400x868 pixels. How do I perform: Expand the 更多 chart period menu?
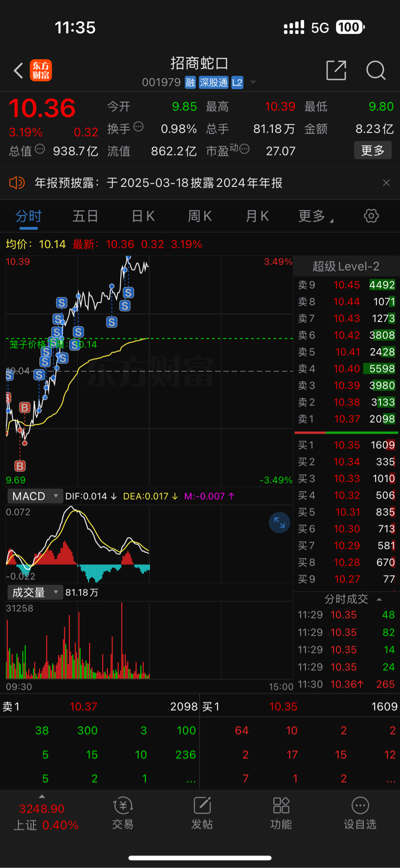coord(316,216)
